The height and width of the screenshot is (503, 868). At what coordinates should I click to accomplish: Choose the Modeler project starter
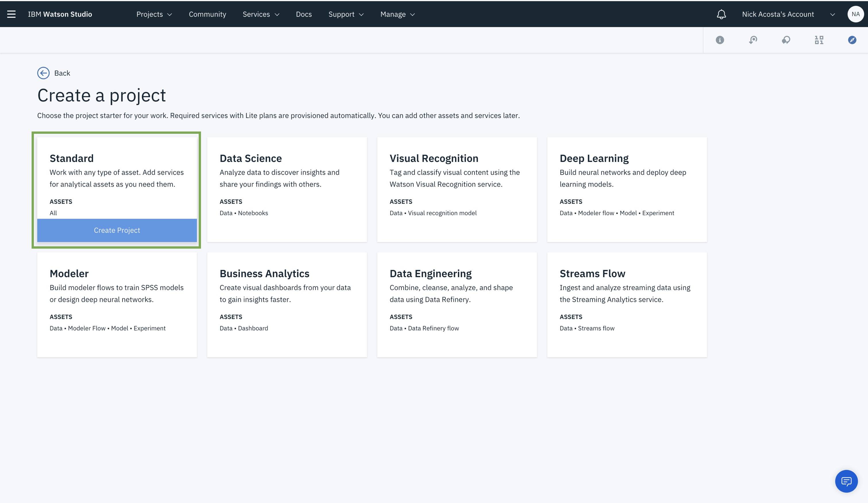117,305
